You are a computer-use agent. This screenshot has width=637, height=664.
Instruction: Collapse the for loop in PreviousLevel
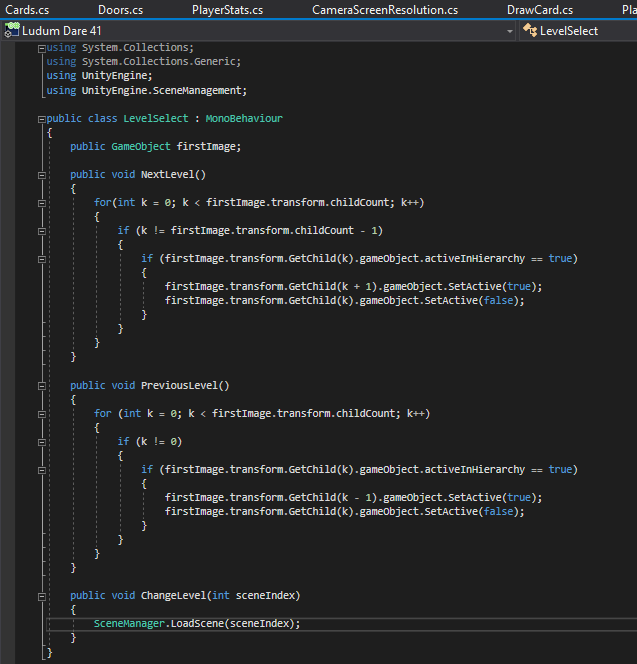tap(42, 414)
